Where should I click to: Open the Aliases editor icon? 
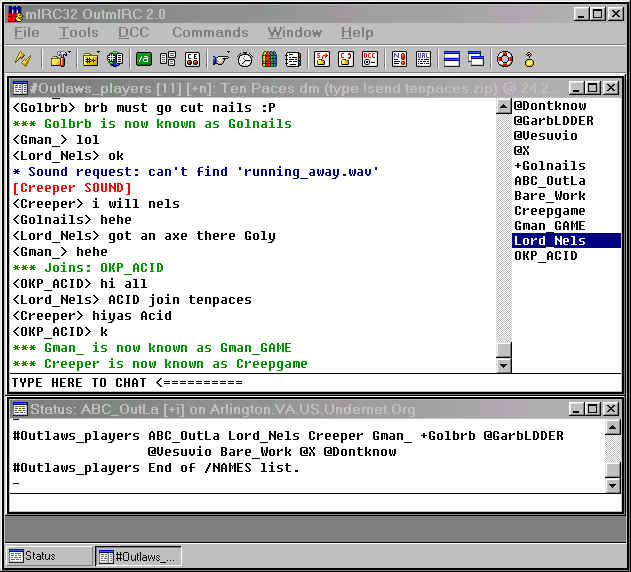click(144, 59)
